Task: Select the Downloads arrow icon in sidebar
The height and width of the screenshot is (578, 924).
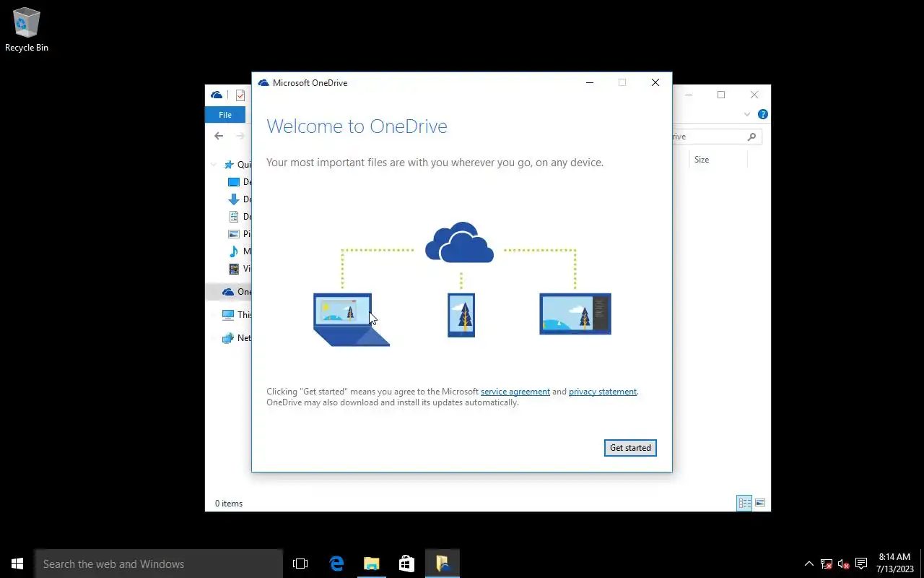Action: (x=233, y=199)
